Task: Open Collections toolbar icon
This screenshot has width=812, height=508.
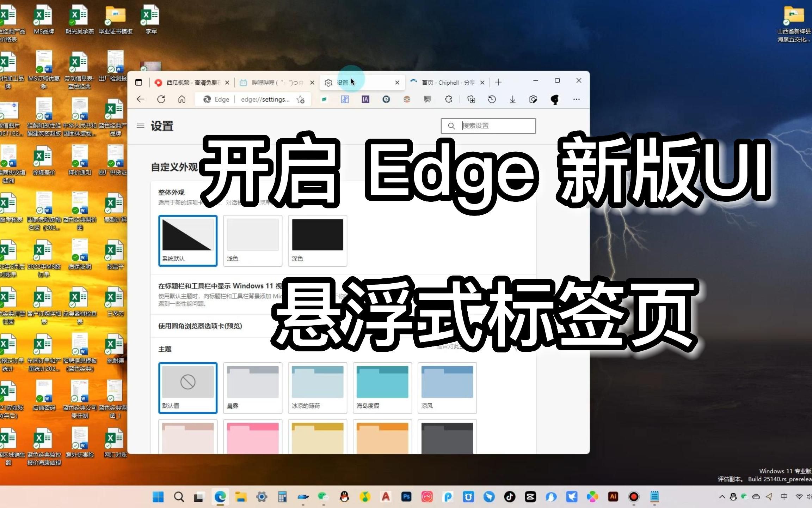Action: coord(471,99)
